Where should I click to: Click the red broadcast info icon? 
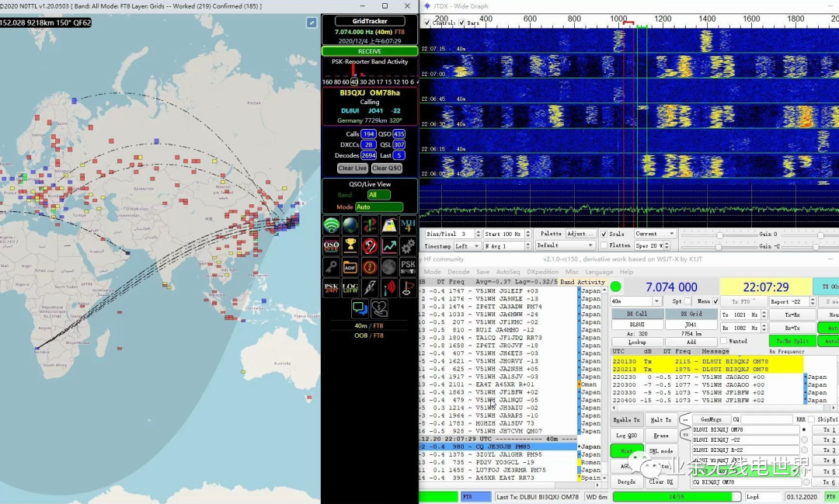tap(389, 288)
